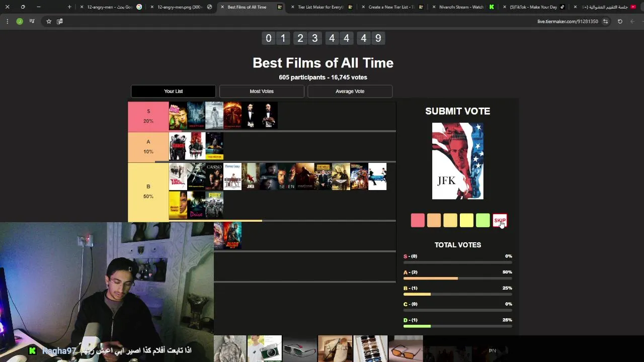
Task: Click the A votes 50% progress bar
Action: (457, 278)
